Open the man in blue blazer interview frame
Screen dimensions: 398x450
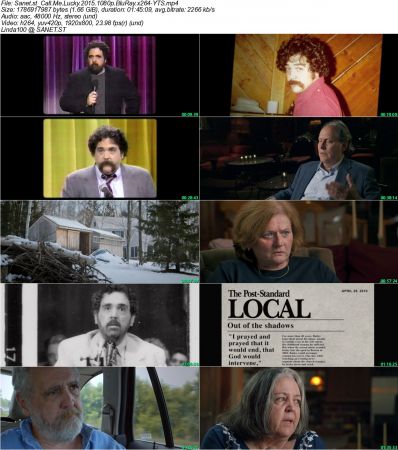299,158
